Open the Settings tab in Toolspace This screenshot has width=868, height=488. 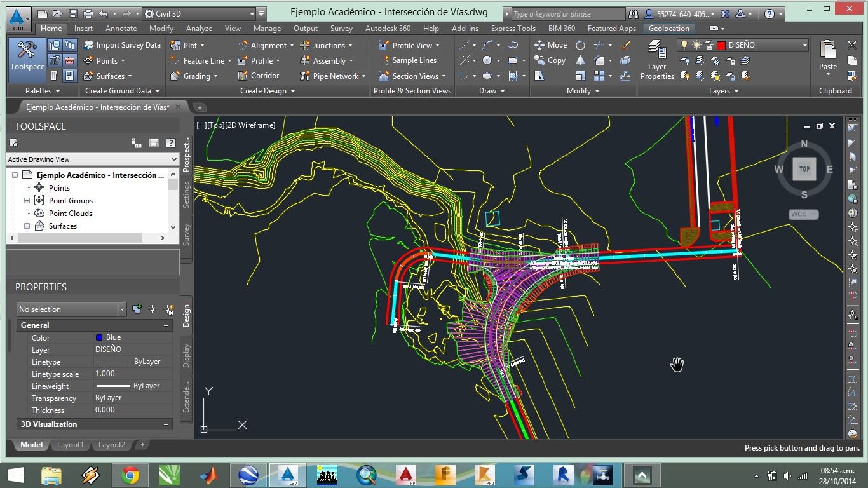click(x=186, y=194)
